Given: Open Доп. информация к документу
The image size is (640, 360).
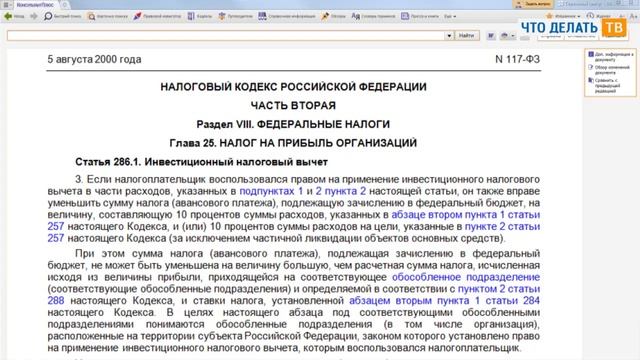Looking at the screenshot, I should point(611,57).
